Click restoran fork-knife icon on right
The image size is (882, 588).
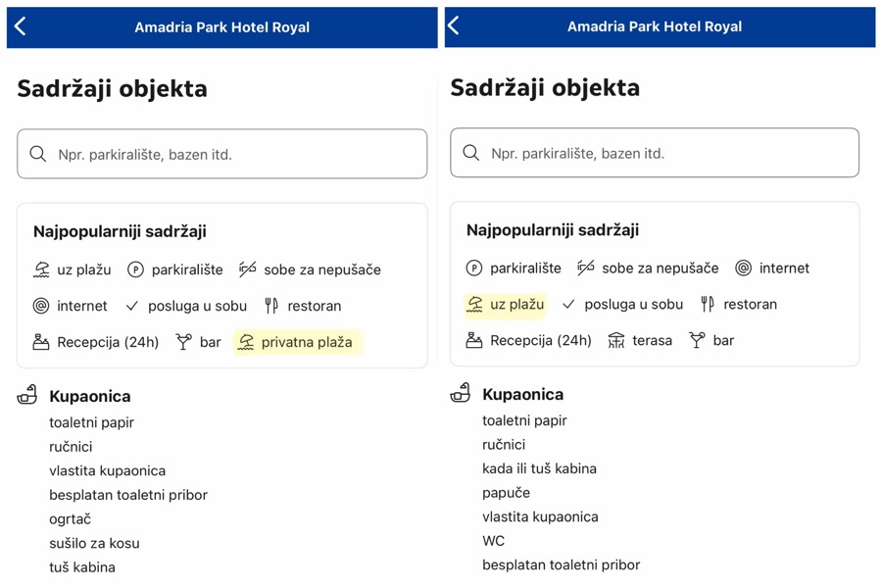pos(708,304)
